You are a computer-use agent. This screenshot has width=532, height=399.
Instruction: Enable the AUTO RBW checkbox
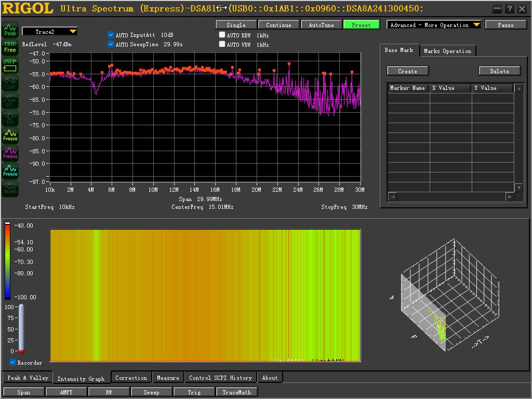click(x=222, y=35)
